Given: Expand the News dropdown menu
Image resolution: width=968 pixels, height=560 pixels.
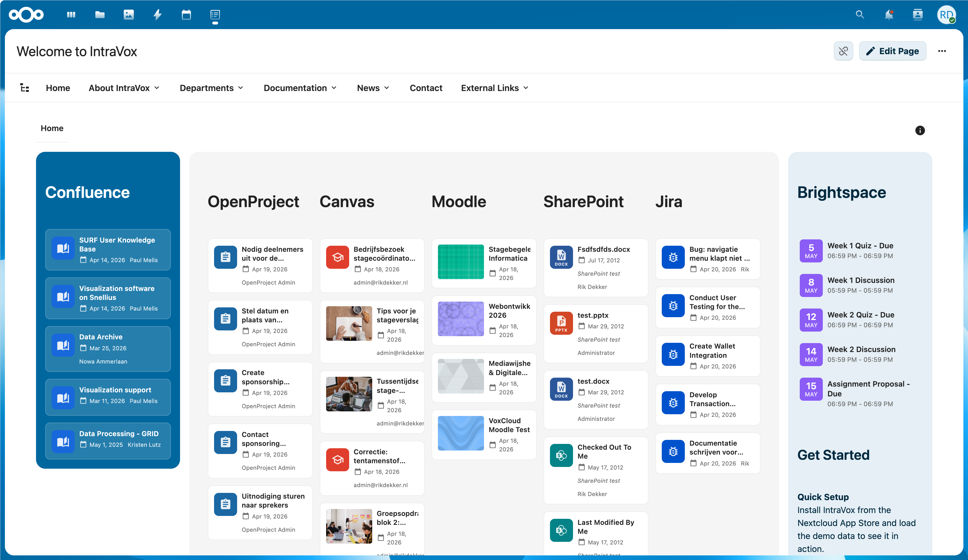Looking at the screenshot, I should pyautogui.click(x=373, y=88).
